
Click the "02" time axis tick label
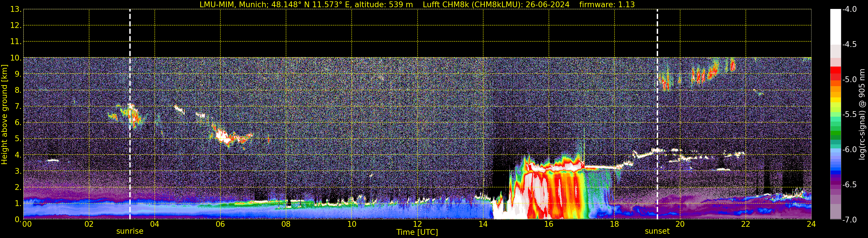click(89, 224)
